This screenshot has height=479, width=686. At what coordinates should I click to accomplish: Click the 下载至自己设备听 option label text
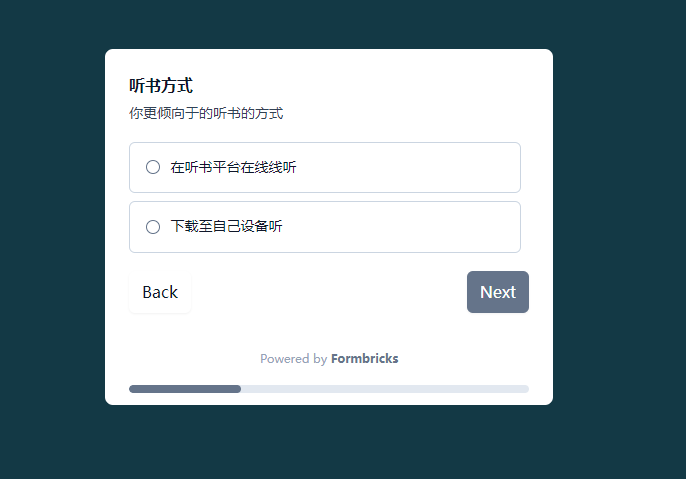(227, 227)
